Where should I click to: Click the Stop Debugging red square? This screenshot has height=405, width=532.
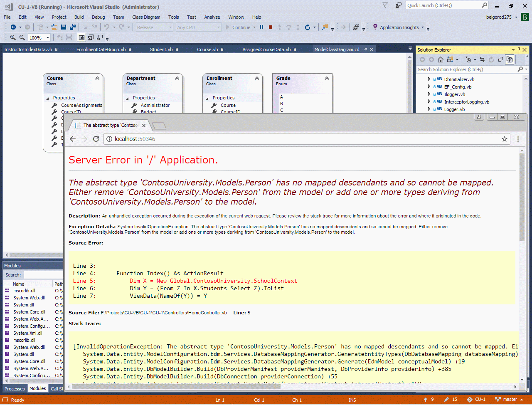point(271,27)
